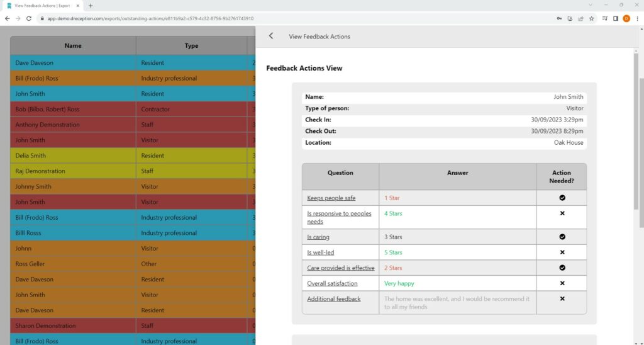Click the Check Out time 30/09/2023 8:29pm
This screenshot has width=644, height=345.
[557, 131]
